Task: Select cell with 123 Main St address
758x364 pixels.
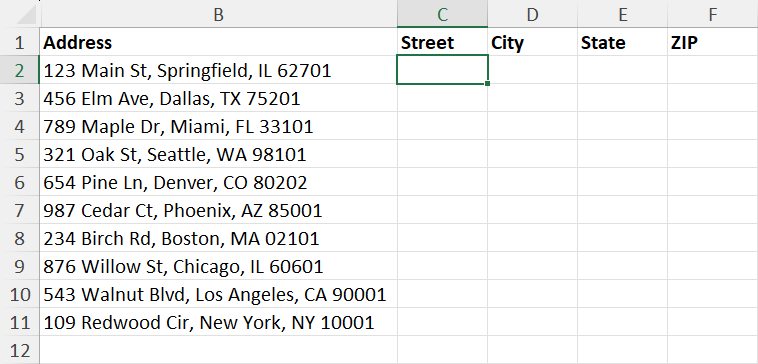Action: [219, 71]
